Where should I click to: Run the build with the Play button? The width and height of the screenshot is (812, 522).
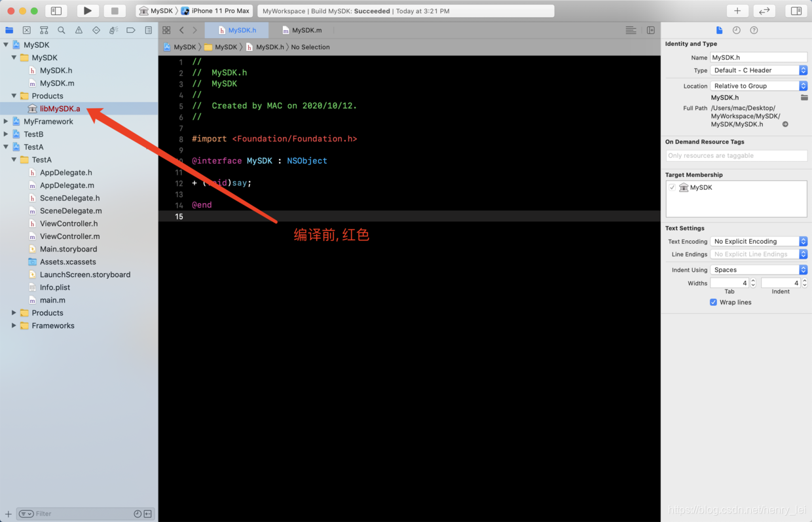pyautogui.click(x=87, y=10)
